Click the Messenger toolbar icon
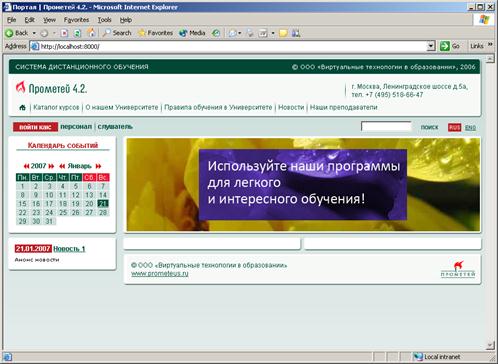The width and height of the screenshot is (498, 364). (296, 33)
